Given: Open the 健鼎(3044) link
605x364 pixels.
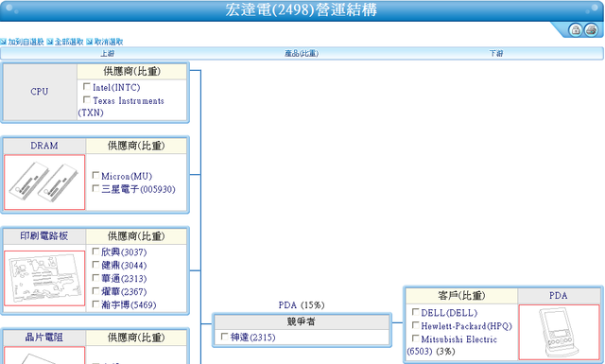Looking at the screenshot, I should pos(124,266).
